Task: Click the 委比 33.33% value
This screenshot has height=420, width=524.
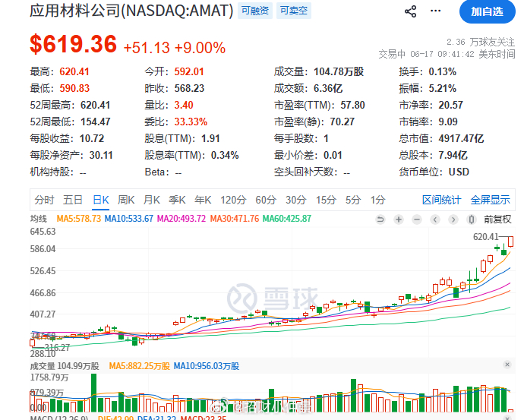Action: pos(191,122)
